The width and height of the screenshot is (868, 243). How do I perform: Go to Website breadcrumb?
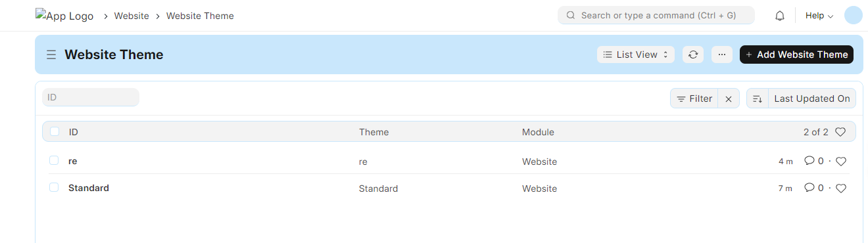pyautogui.click(x=132, y=16)
